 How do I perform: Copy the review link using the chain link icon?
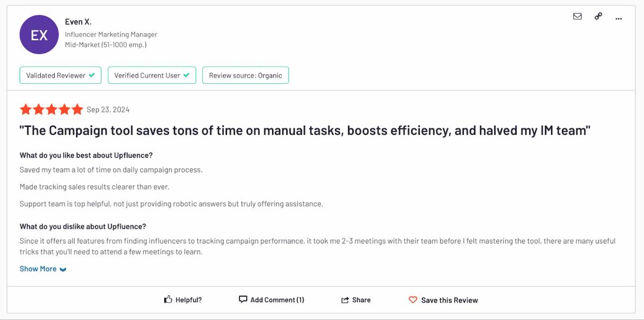(x=598, y=17)
